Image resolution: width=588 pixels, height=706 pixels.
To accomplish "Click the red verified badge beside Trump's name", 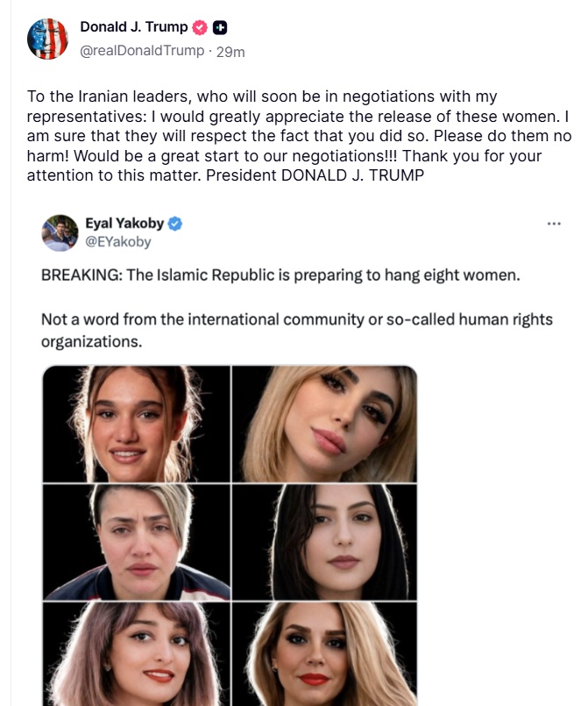I will click(x=200, y=27).
